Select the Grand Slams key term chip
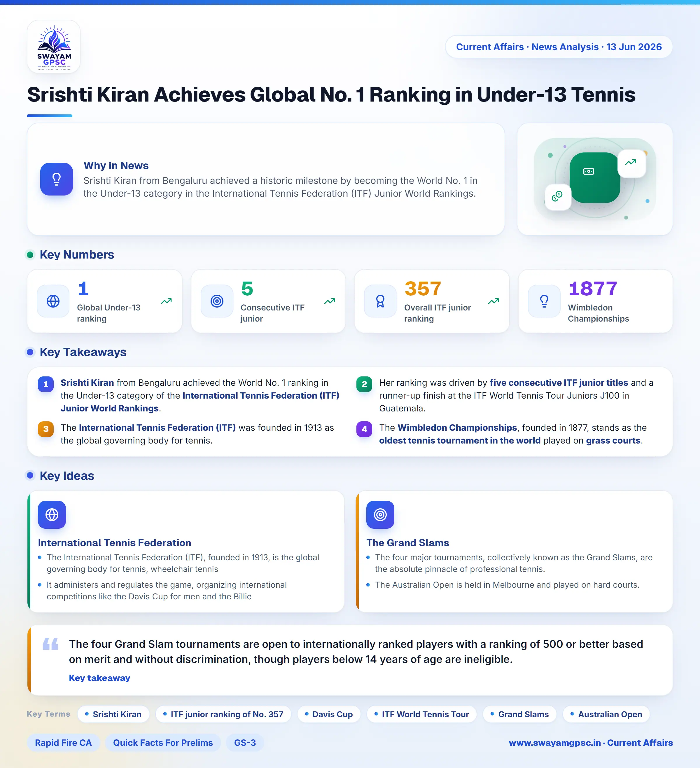 pyautogui.click(x=520, y=714)
